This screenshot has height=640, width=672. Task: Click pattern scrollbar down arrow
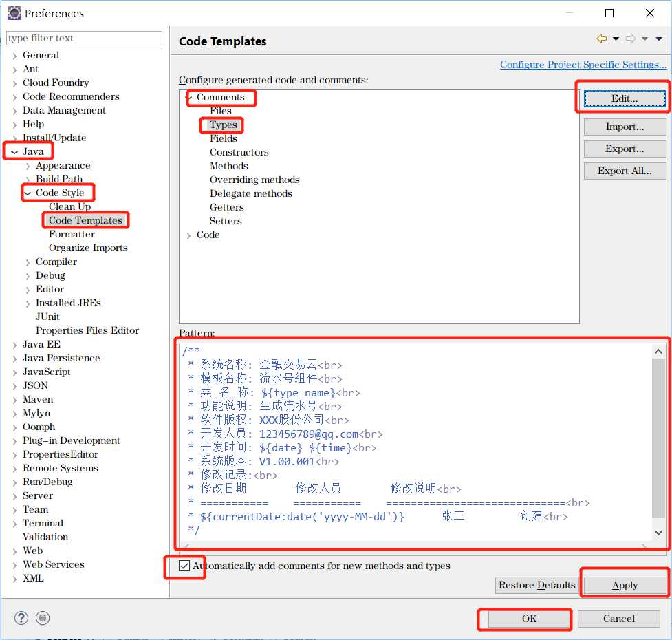[658, 533]
